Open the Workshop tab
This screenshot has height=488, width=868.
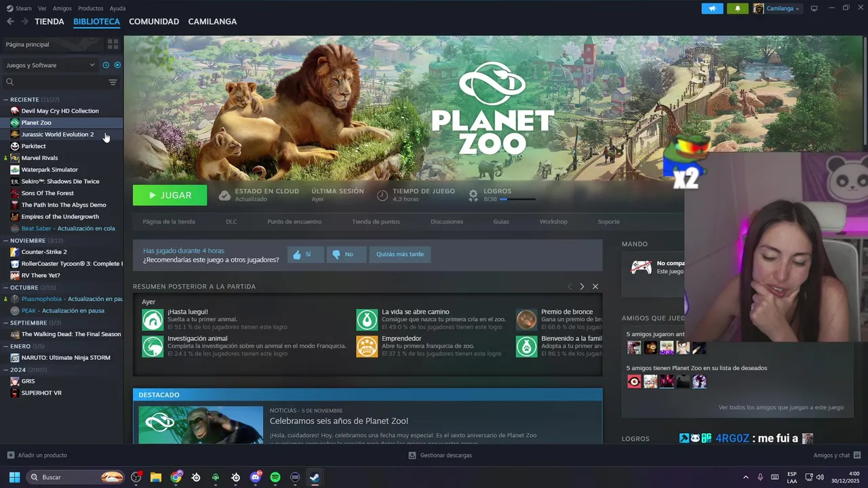click(x=553, y=222)
